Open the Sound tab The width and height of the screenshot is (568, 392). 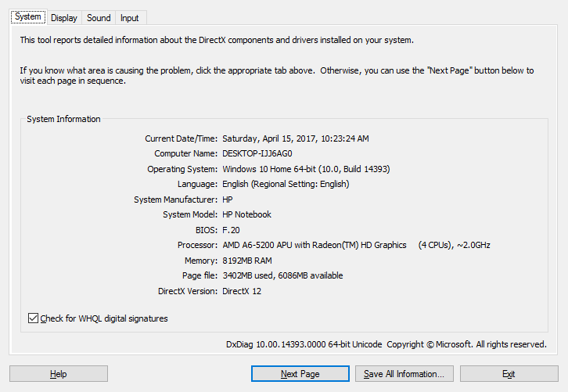[99, 18]
